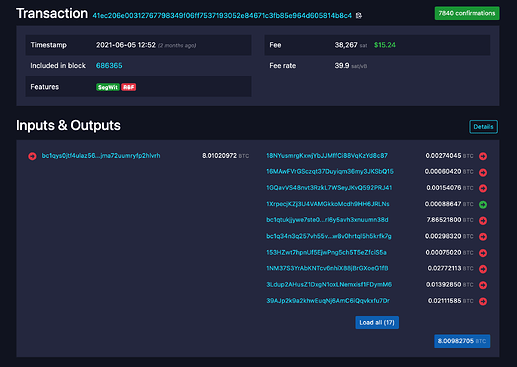Open output address 39AJp2k9a2khwEuqNj link
Viewport: 517px width, 367px height.
(328, 300)
